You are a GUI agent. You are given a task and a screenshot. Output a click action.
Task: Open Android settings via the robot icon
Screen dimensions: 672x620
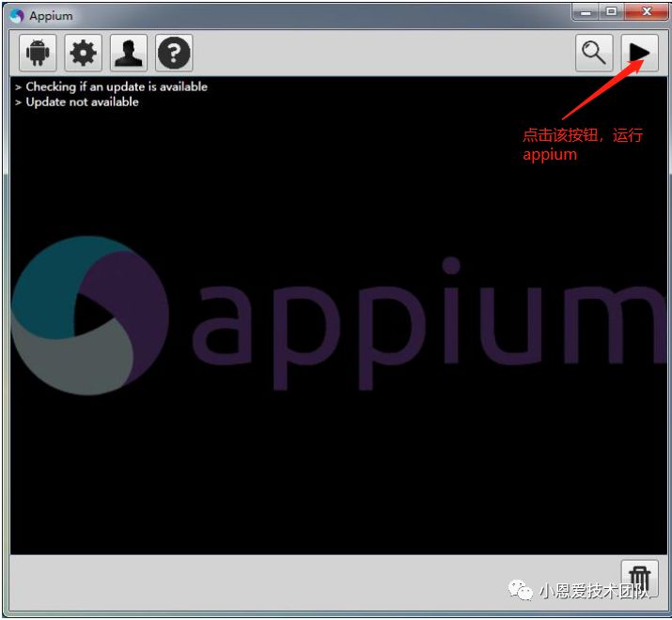(38, 53)
